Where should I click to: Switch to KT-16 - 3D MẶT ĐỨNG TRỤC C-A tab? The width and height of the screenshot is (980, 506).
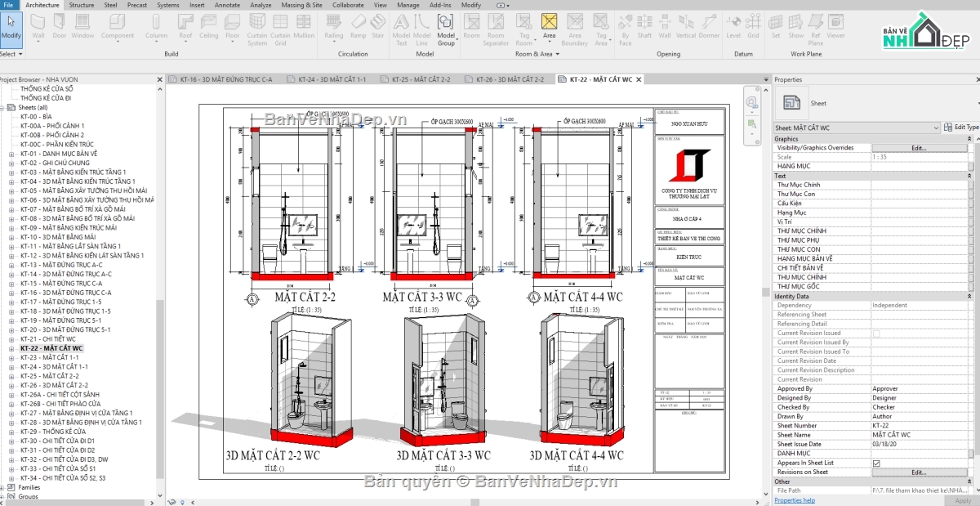pos(225,79)
